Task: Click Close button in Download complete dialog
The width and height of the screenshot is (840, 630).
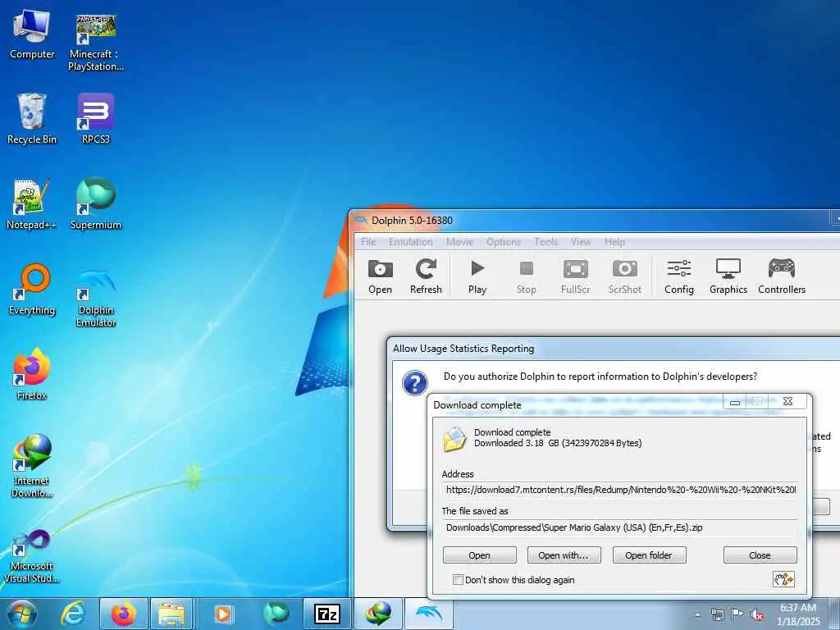Action: [x=760, y=555]
